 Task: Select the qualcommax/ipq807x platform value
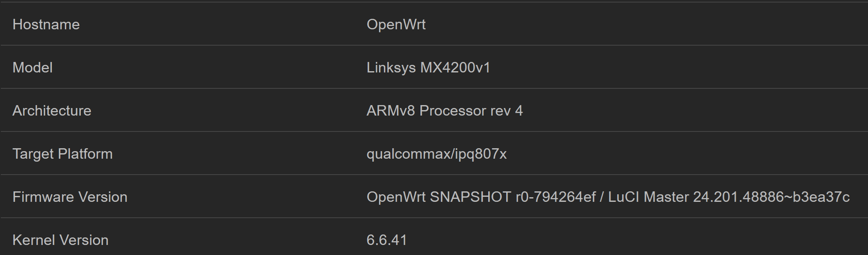[x=437, y=154]
